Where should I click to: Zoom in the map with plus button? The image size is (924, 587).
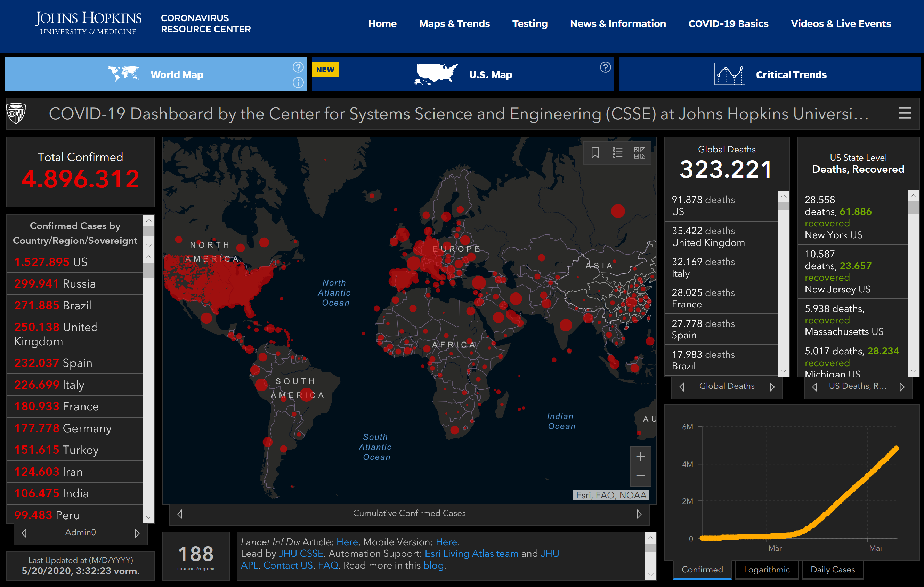(x=640, y=457)
